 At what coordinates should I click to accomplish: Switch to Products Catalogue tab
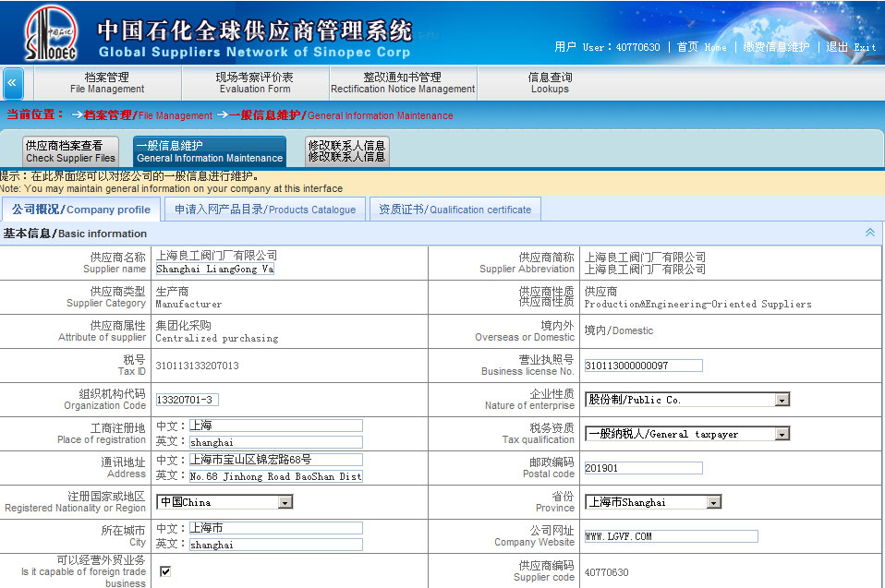coord(265,210)
